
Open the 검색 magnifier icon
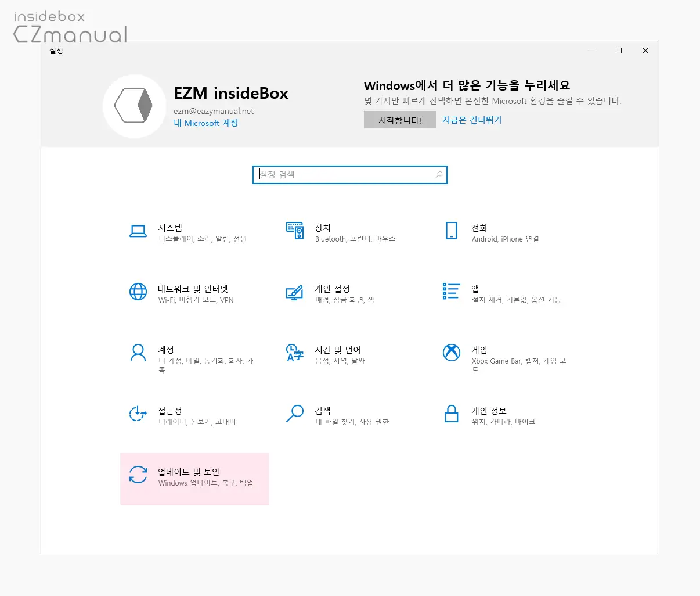pyautogui.click(x=295, y=414)
